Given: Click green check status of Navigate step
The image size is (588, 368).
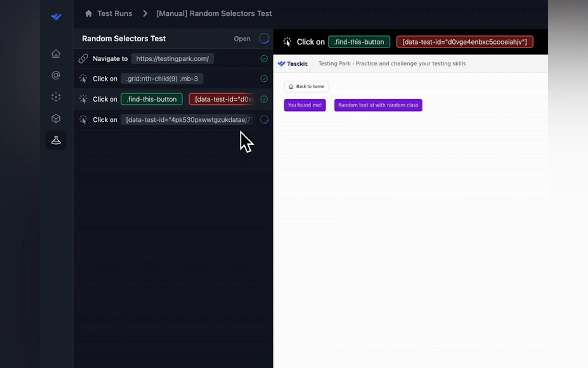Looking at the screenshot, I should click(264, 59).
